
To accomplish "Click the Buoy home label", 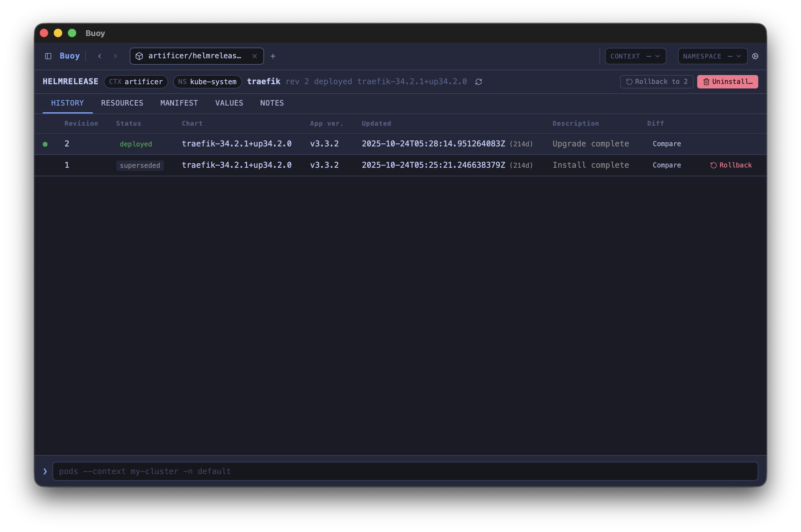I will tap(70, 56).
